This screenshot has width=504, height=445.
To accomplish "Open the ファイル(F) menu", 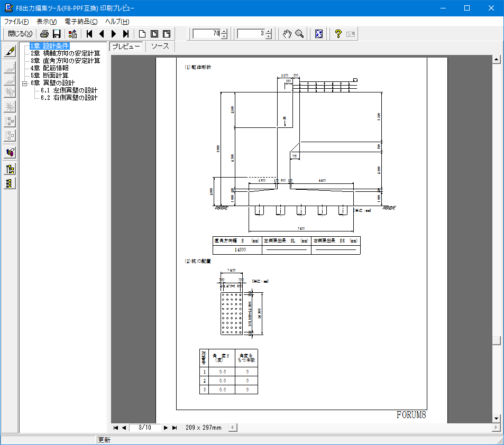I will tap(16, 22).
